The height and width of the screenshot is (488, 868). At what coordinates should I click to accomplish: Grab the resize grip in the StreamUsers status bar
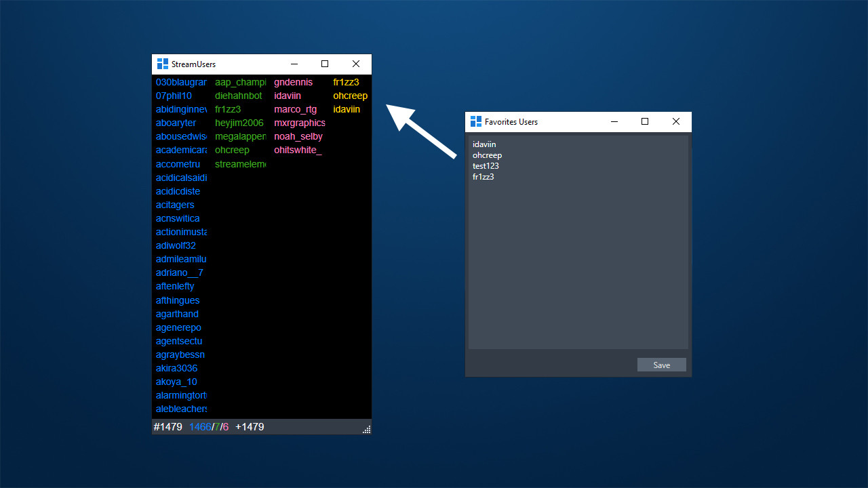[x=367, y=429]
